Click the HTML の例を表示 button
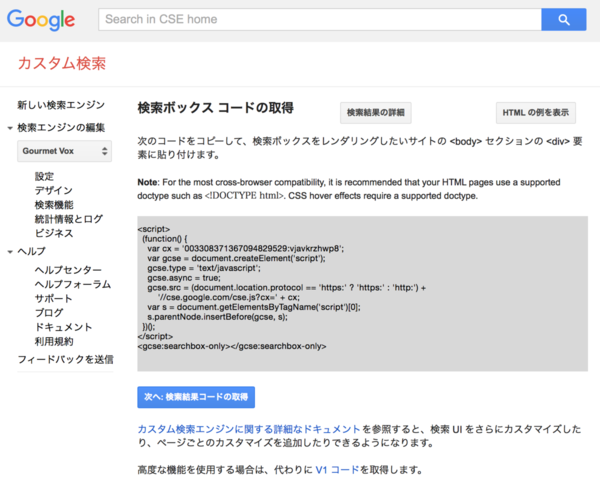Viewport: 600px width, 481px height. (x=536, y=113)
